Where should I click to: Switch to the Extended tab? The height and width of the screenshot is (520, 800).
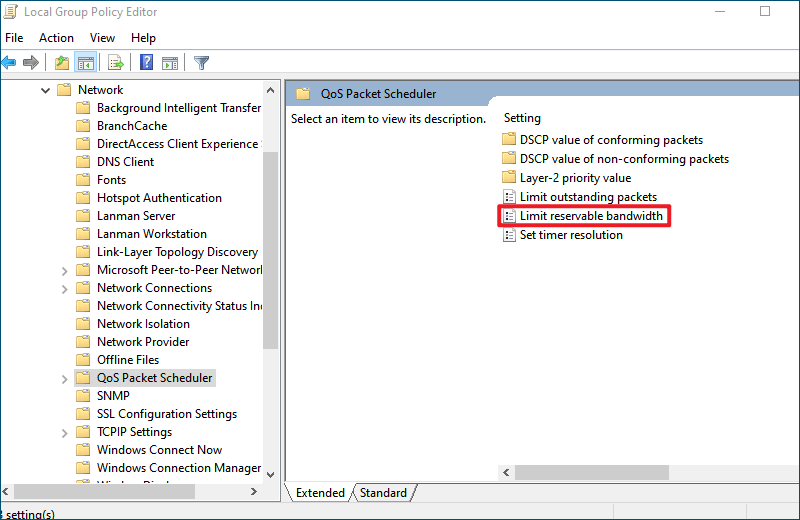(x=320, y=492)
